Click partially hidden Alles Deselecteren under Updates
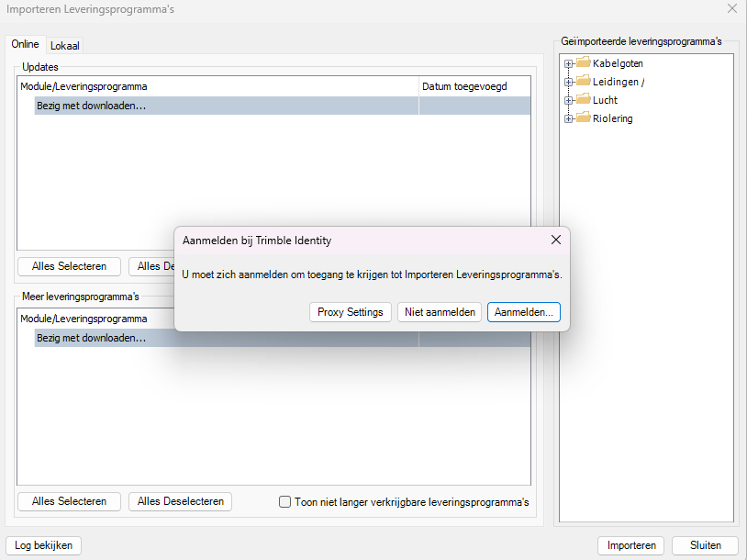The image size is (747, 560). (x=152, y=266)
